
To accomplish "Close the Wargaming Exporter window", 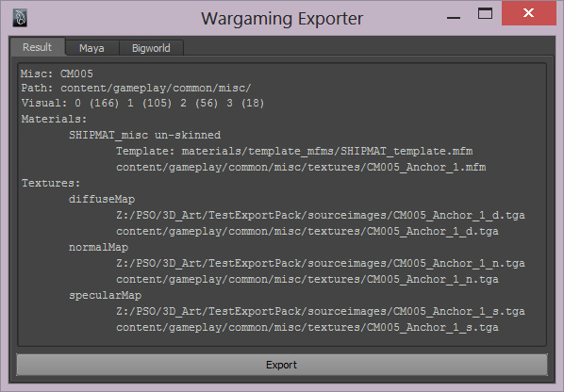I will click(x=529, y=13).
